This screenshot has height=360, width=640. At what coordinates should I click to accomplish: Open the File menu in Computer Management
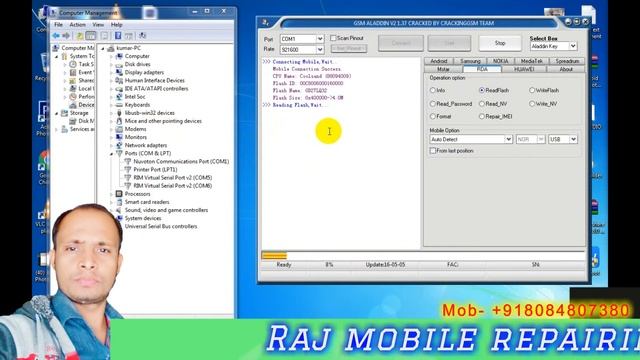pyautogui.click(x=58, y=25)
